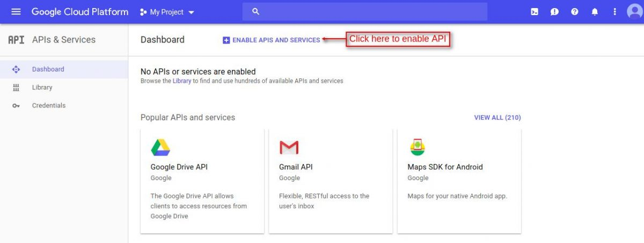Click the Maps SDK for Android icon
Screen dimensions: 644x243
tap(418, 147)
